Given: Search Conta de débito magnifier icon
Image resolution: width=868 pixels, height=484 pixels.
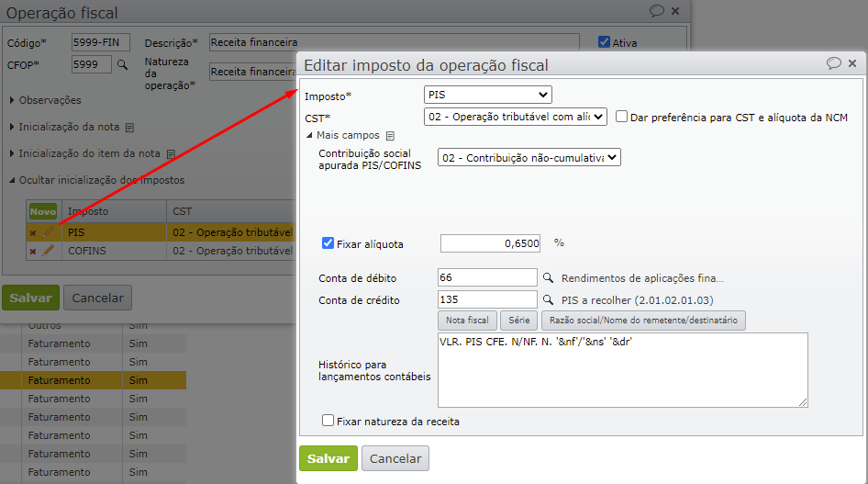Looking at the screenshot, I should pos(548,277).
